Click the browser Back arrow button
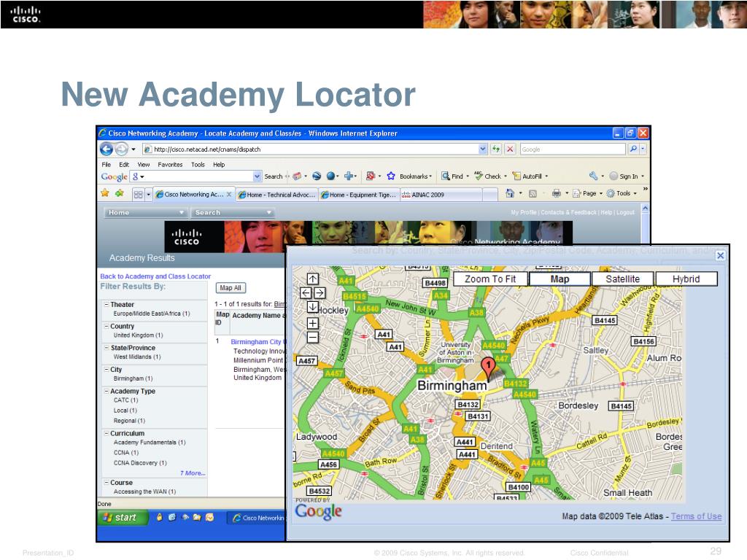Image resolution: width=747 pixels, height=560 pixels. tap(107, 149)
